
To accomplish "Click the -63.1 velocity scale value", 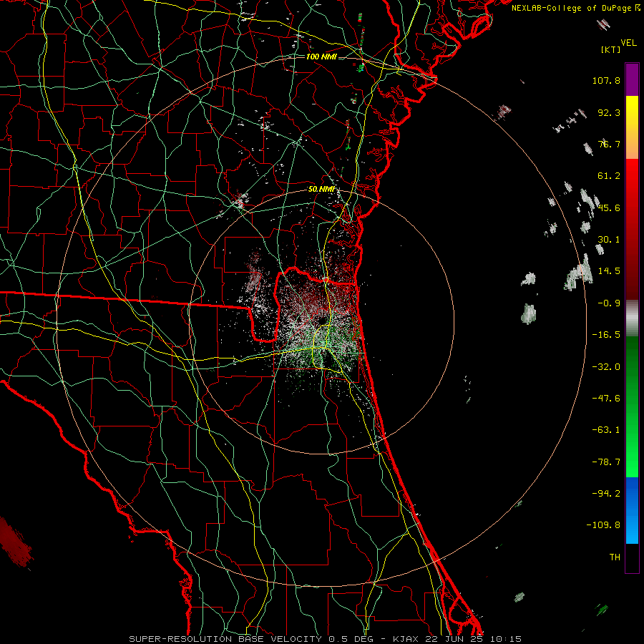I will pos(606,430).
